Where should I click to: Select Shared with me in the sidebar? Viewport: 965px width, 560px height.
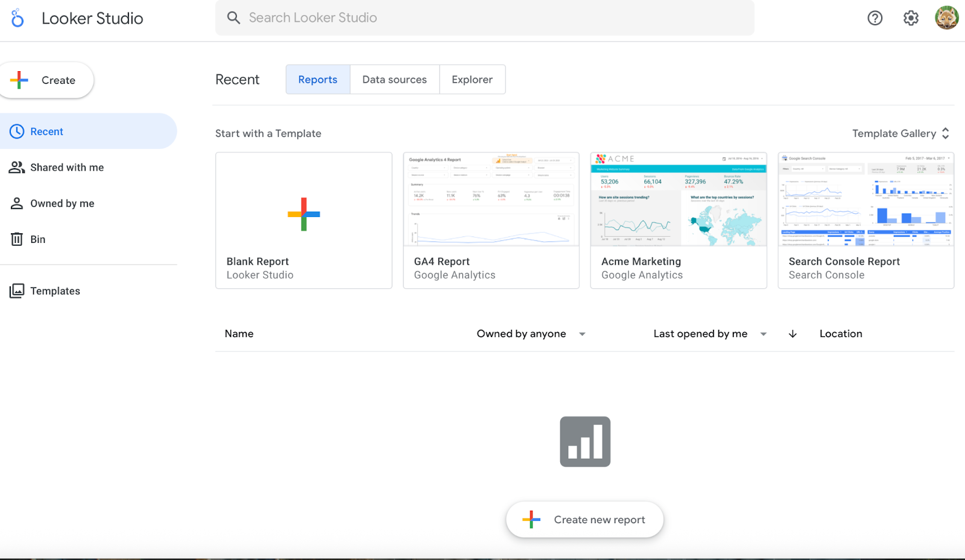(88, 168)
